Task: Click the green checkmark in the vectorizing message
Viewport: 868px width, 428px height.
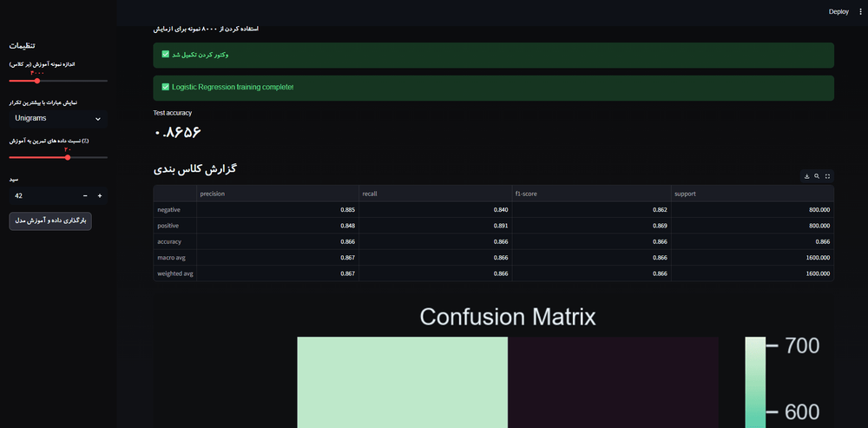Action: coord(165,55)
